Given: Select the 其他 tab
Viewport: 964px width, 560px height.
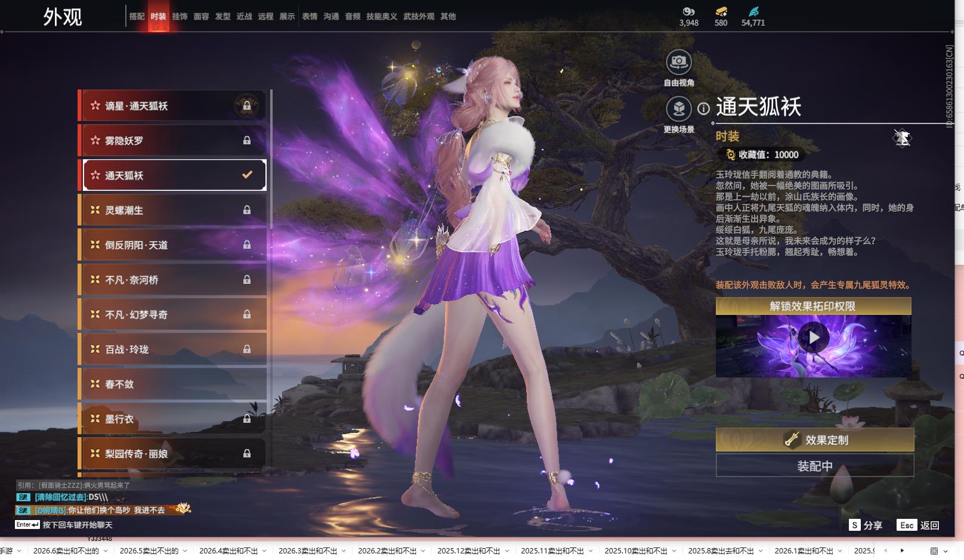Looking at the screenshot, I should (448, 16).
